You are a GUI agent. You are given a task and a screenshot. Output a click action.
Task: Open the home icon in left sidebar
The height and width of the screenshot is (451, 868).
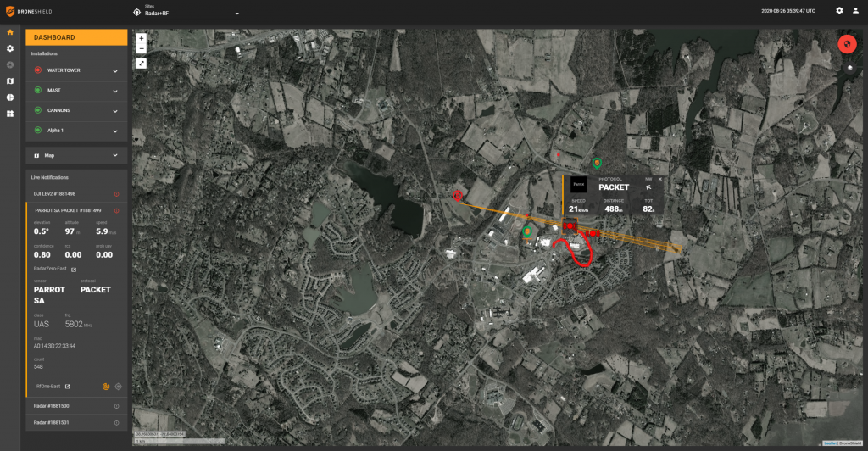10,32
